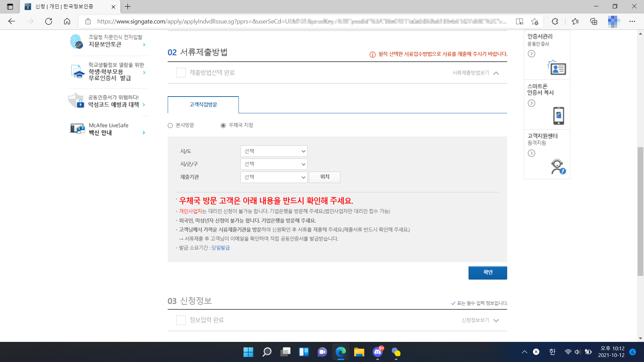The image size is (644, 362).
Task: Open 인증서관리 arrow circle icon
Action: click(x=531, y=54)
